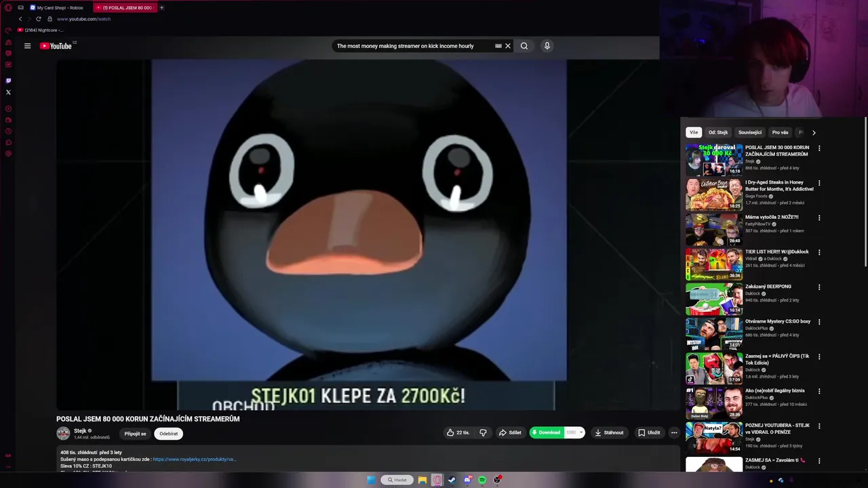Open the Opera GX menu logo

[x=8, y=7]
